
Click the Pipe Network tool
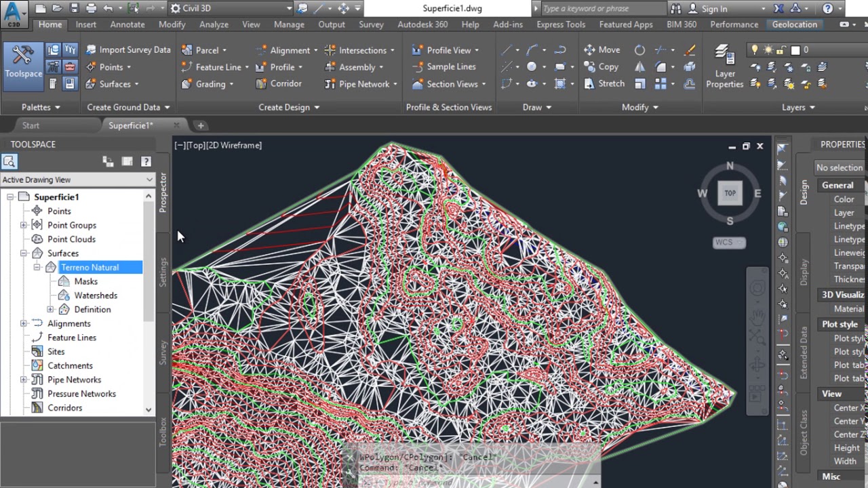(x=361, y=84)
